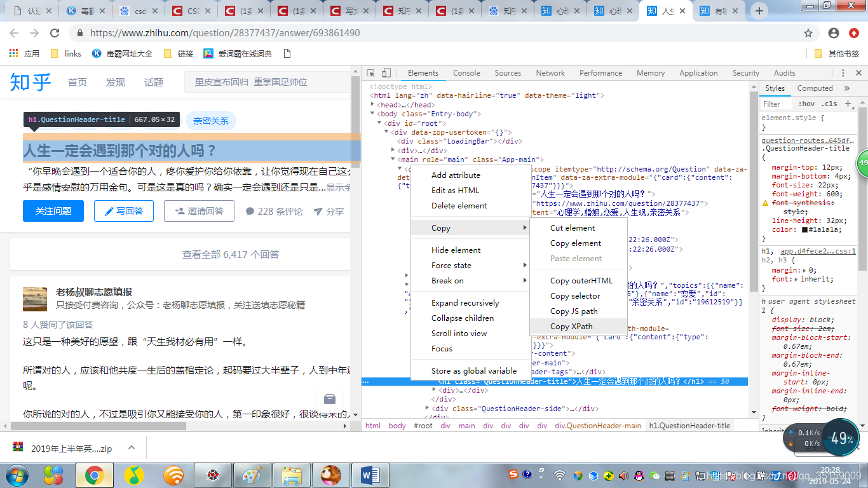Switch to the Network tab
This screenshot has height=488, width=868.
click(x=550, y=73)
